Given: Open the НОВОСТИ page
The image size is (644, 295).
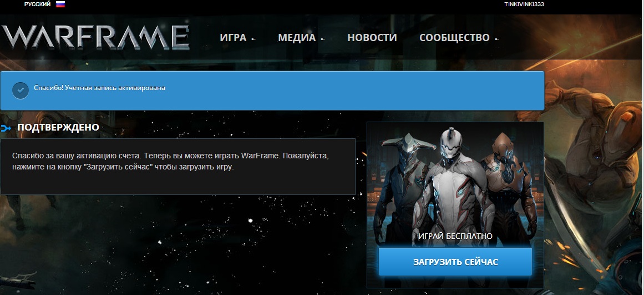Looking at the screenshot, I should coord(372,38).
